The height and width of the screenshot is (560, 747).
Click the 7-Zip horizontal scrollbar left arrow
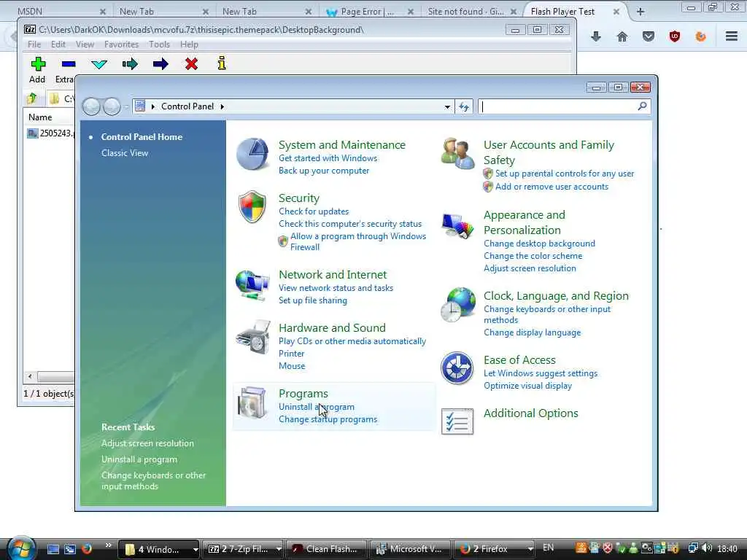[31, 377]
